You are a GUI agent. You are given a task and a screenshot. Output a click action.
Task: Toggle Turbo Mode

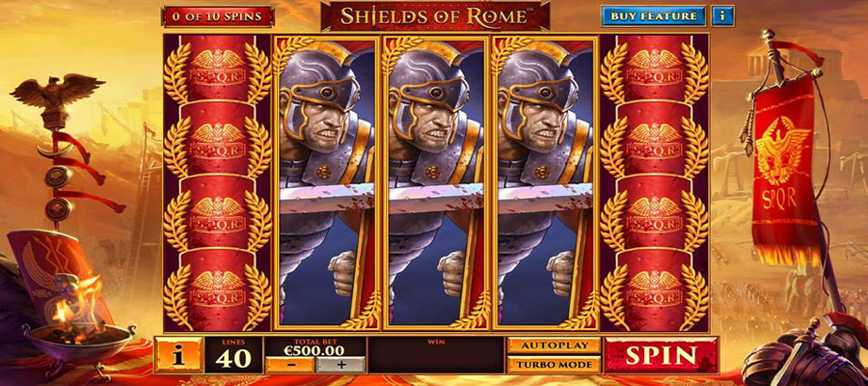[x=555, y=365]
